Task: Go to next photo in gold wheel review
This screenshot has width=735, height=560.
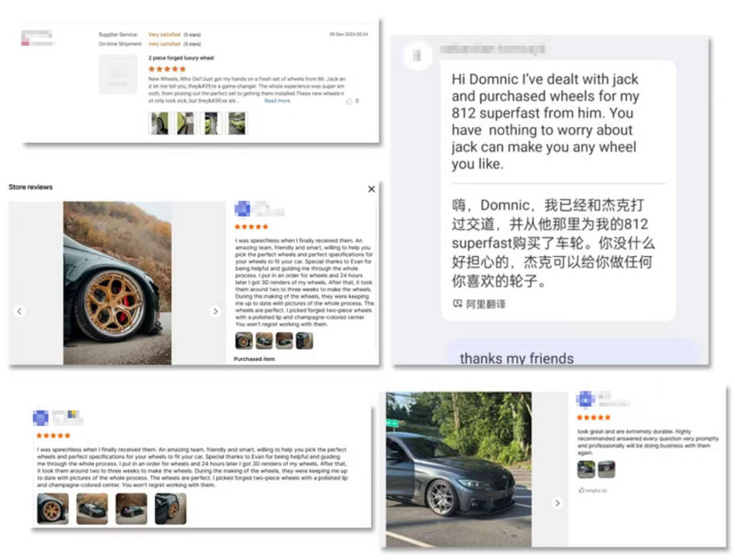Action: [215, 311]
